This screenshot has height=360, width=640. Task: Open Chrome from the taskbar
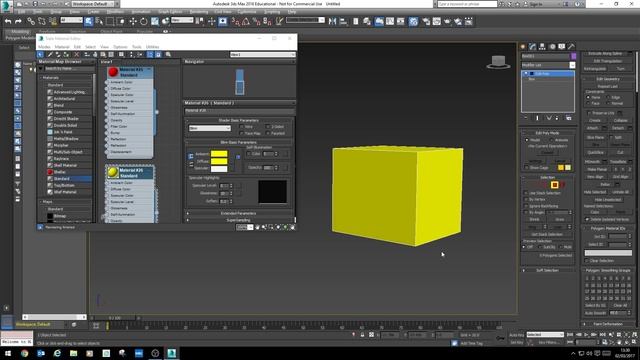[24, 353]
